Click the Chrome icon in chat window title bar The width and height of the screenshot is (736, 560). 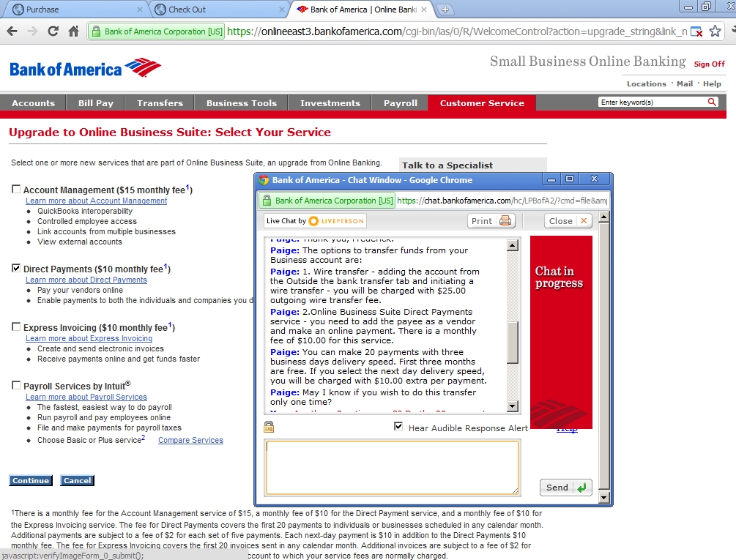coord(264,179)
